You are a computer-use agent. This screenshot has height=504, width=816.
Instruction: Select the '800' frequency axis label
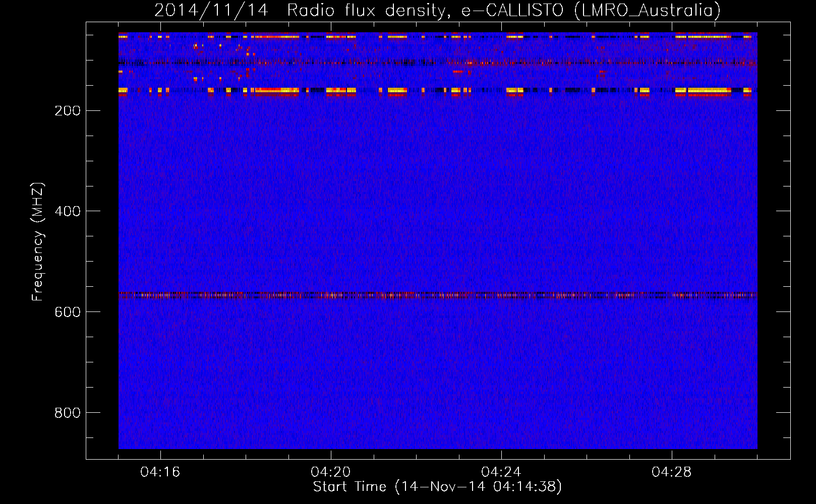68,413
